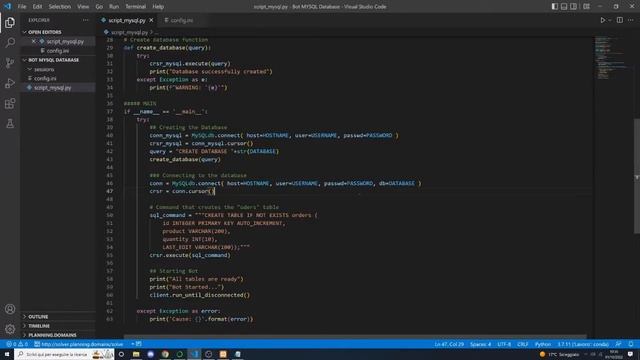The image size is (640, 360).
Task: Open Customize Layout icon in title bar
Action: 587,7
